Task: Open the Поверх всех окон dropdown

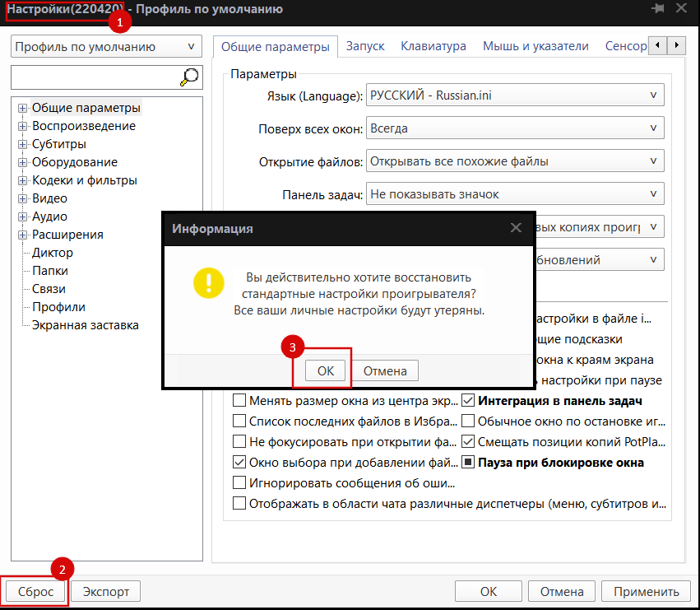Action: (514, 128)
